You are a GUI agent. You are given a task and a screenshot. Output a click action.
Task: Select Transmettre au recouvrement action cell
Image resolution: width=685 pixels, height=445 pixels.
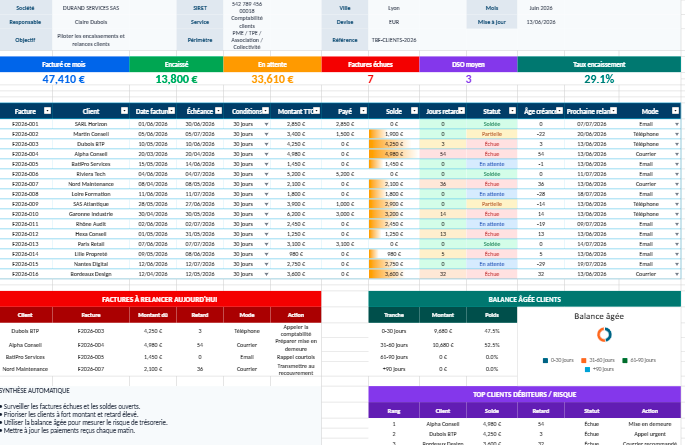click(x=296, y=369)
